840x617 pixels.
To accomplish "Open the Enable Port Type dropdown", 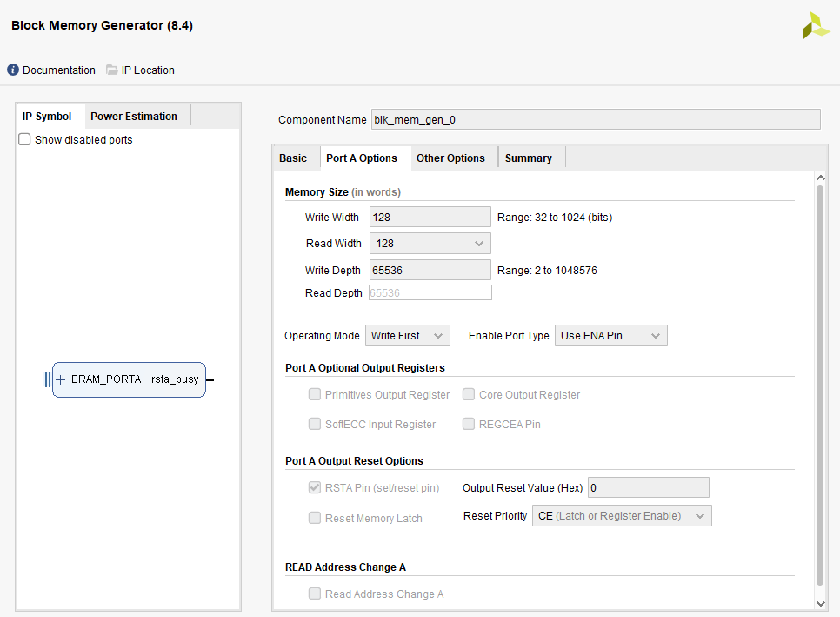I will click(x=611, y=336).
